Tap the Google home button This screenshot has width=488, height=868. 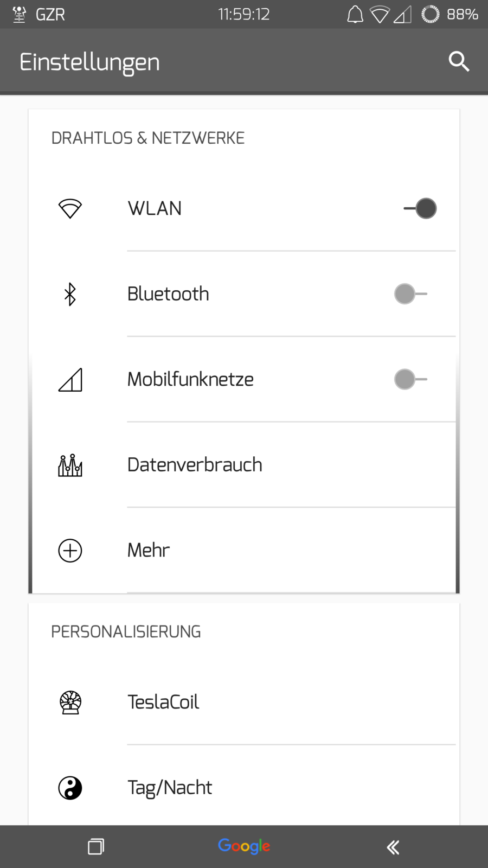(244, 846)
